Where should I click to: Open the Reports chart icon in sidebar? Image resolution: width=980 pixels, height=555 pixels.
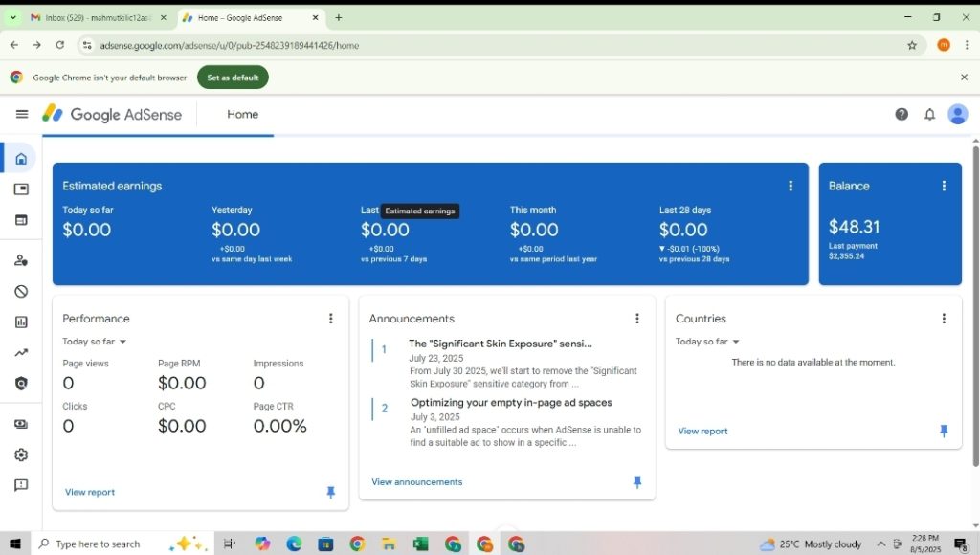pos(21,322)
